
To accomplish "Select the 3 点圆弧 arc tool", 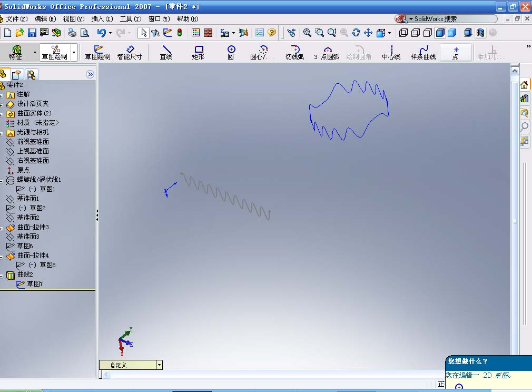I will (327, 53).
